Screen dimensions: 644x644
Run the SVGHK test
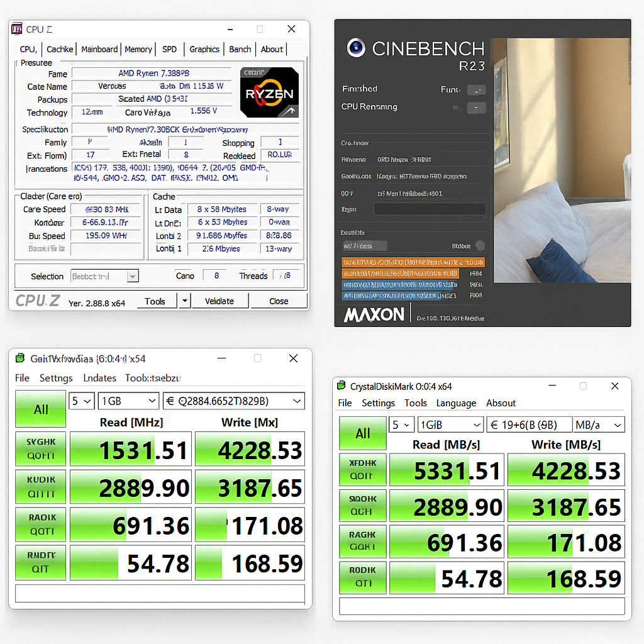(41, 448)
